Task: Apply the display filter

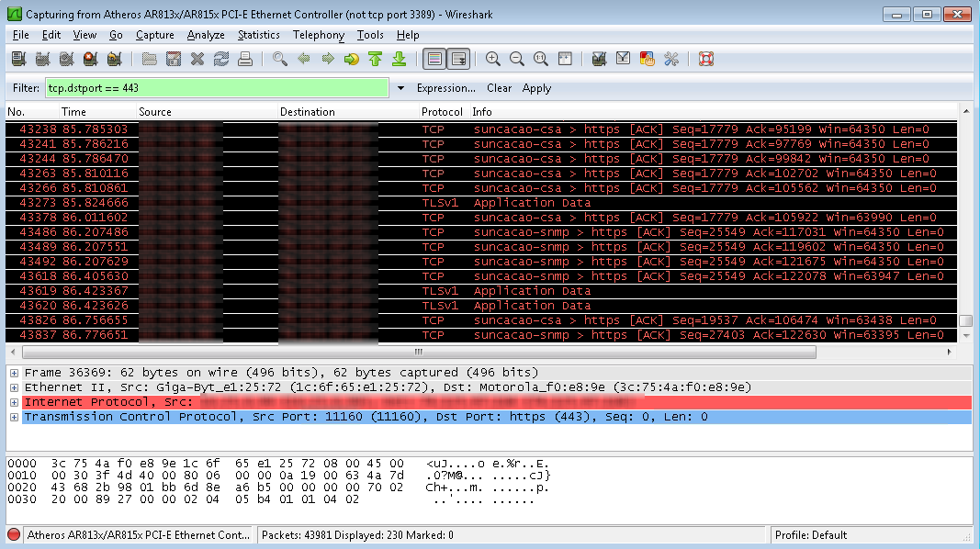Action: tap(536, 88)
